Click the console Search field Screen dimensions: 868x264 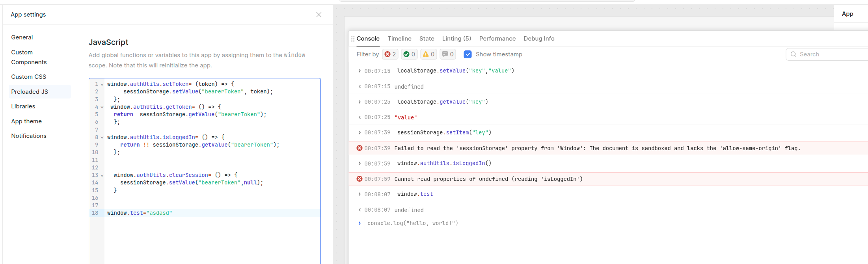828,54
